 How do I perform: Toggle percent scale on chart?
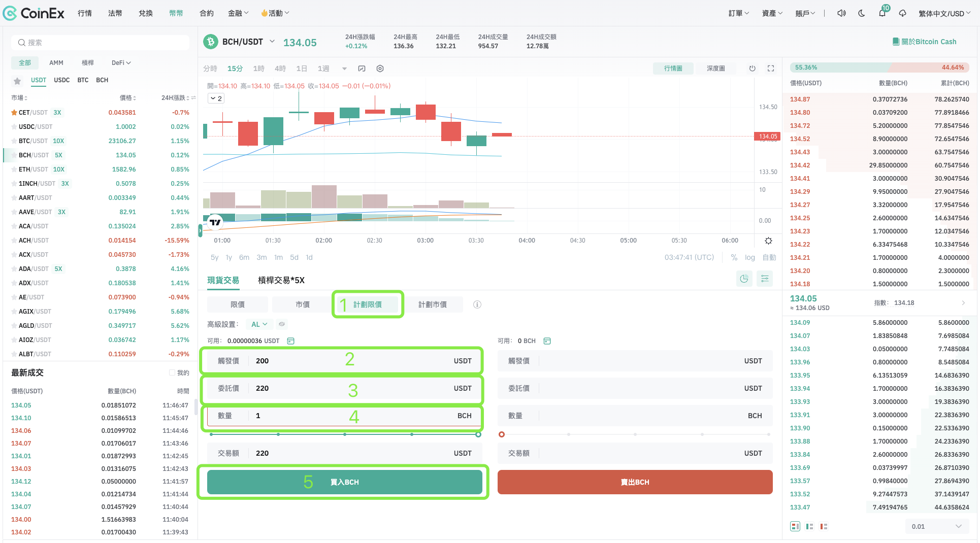tap(734, 257)
